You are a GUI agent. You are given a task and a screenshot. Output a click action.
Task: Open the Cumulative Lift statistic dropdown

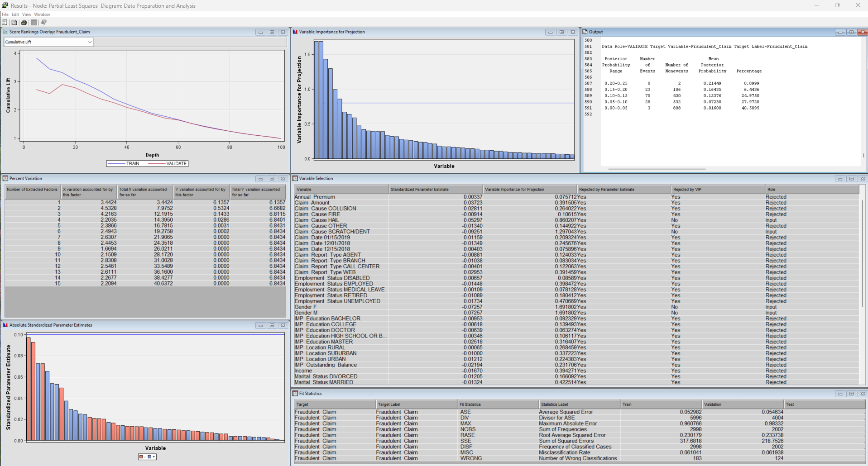coord(48,42)
